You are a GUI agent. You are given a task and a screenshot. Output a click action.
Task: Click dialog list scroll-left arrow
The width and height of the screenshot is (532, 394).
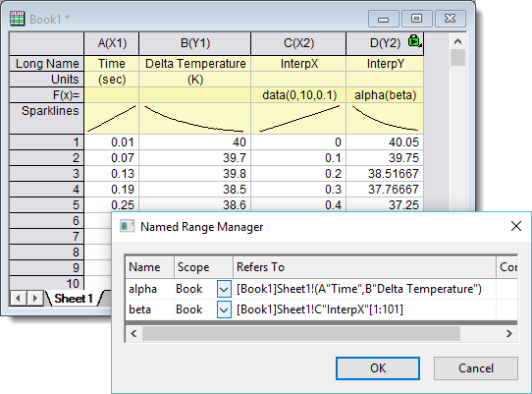(x=133, y=333)
